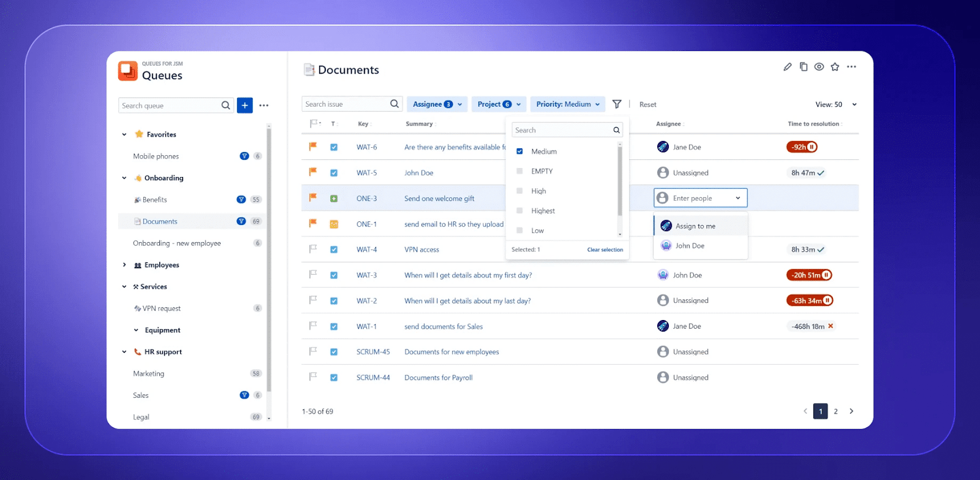
Task: Collapse the Onboarding group
Action: [124, 178]
